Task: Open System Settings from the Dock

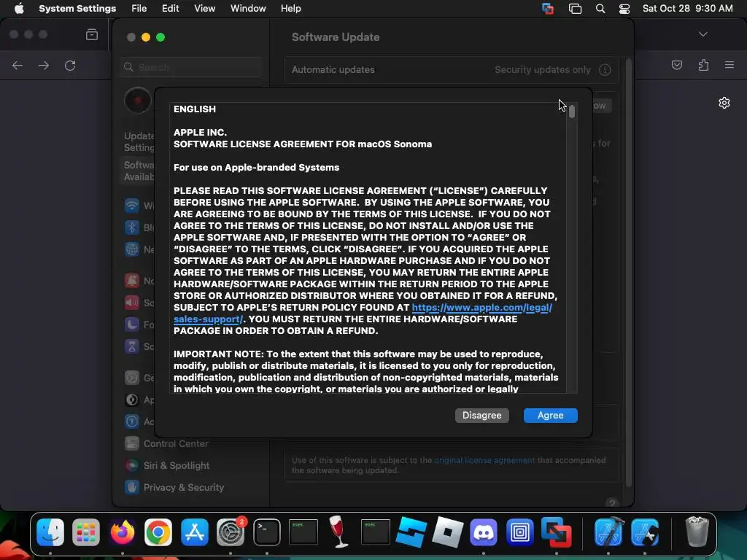Action: coord(231,532)
